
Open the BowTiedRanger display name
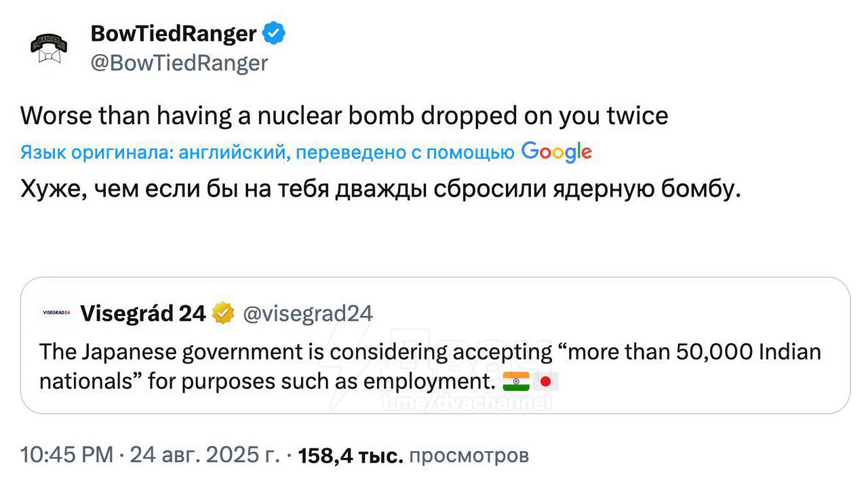tap(173, 33)
